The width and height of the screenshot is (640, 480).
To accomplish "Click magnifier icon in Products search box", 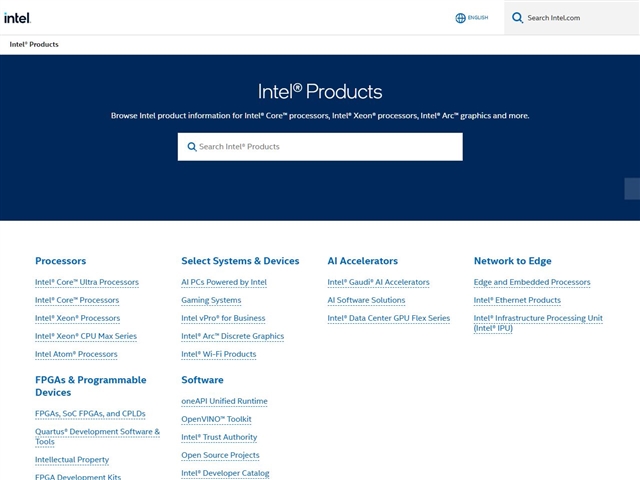I will coord(192,147).
